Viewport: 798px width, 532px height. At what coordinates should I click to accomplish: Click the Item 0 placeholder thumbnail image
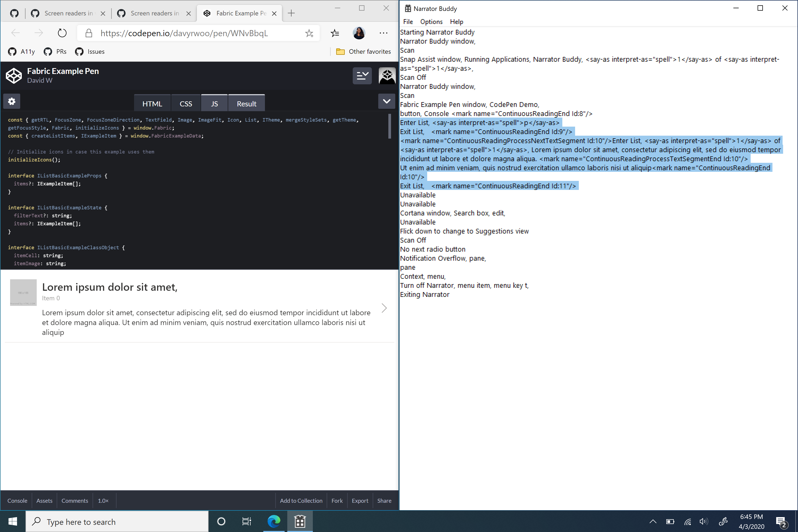tap(23, 292)
